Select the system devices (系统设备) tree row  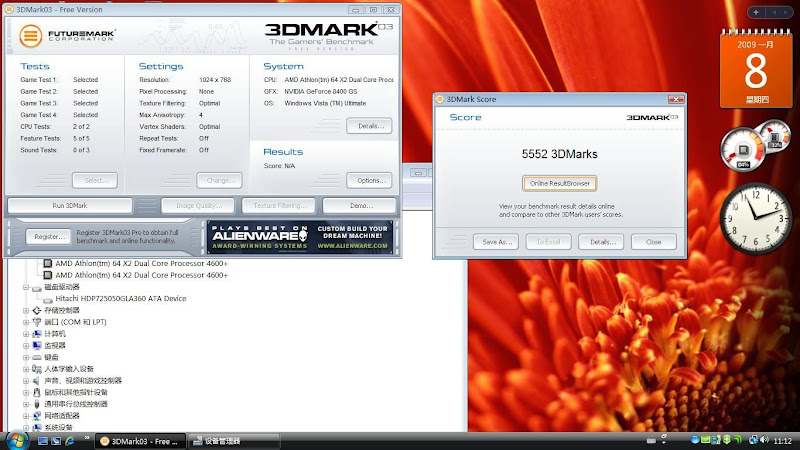[x=58, y=428]
